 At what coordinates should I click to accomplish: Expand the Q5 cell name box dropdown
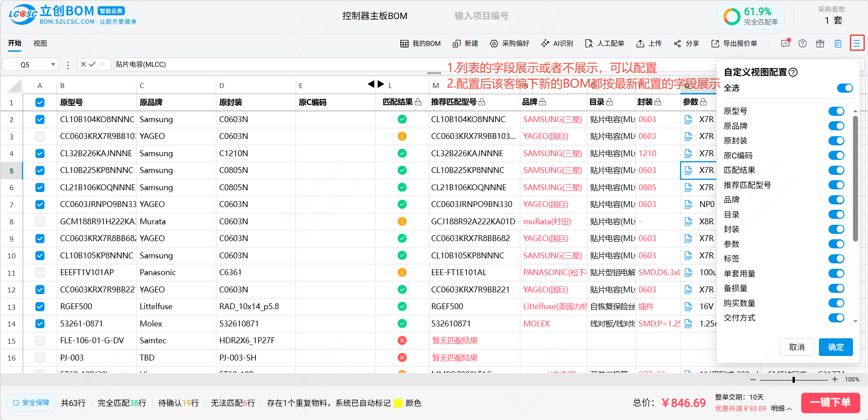click(53, 64)
